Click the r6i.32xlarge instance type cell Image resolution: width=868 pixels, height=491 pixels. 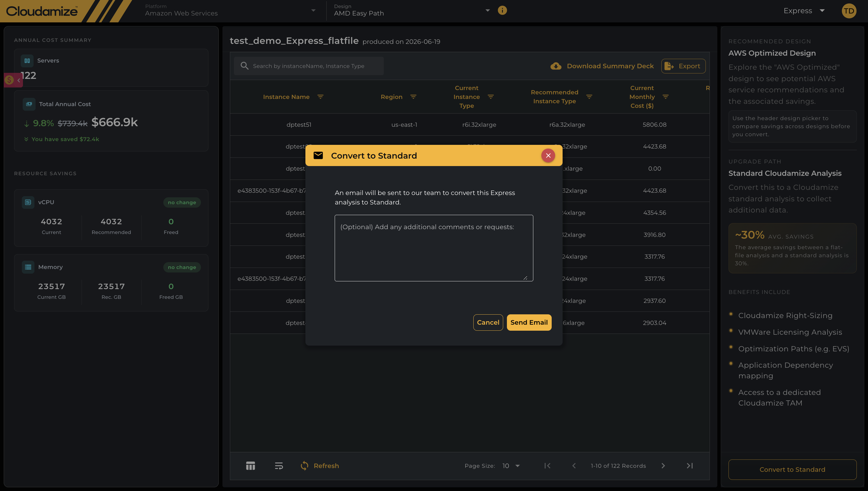point(479,124)
